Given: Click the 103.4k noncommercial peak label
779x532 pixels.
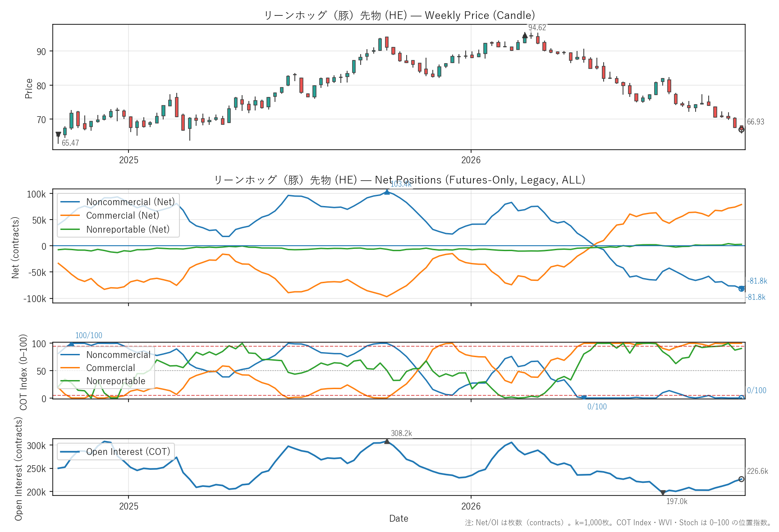Looking at the screenshot, I should click(401, 184).
